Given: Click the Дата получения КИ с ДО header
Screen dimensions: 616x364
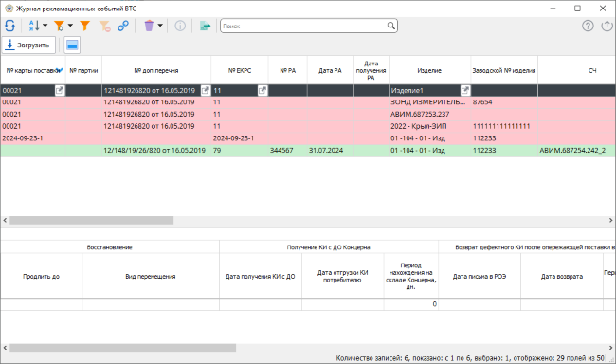Looking at the screenshot, I should [x=260, y=277].
